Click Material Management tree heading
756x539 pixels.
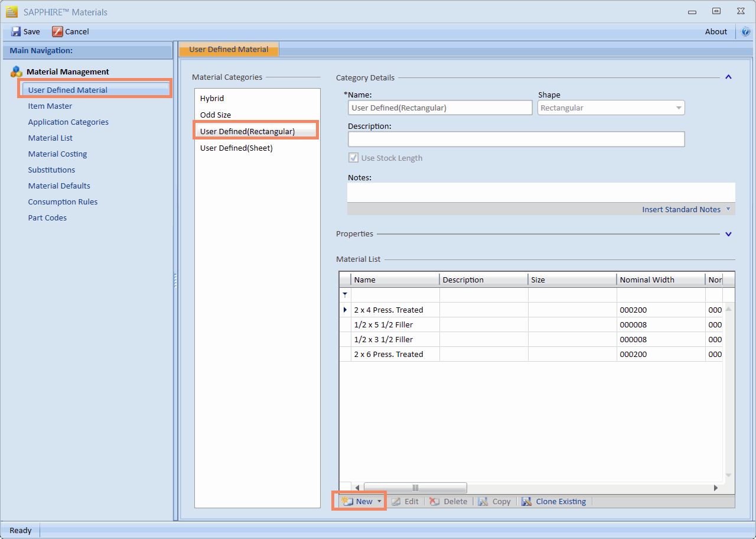[68, 72]
